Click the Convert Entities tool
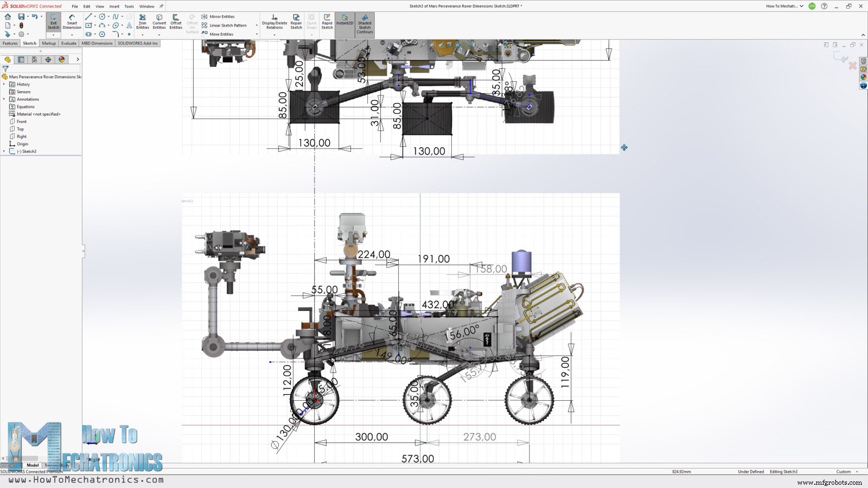The height and width of the screenshot is (488, 868). point(159,22)
